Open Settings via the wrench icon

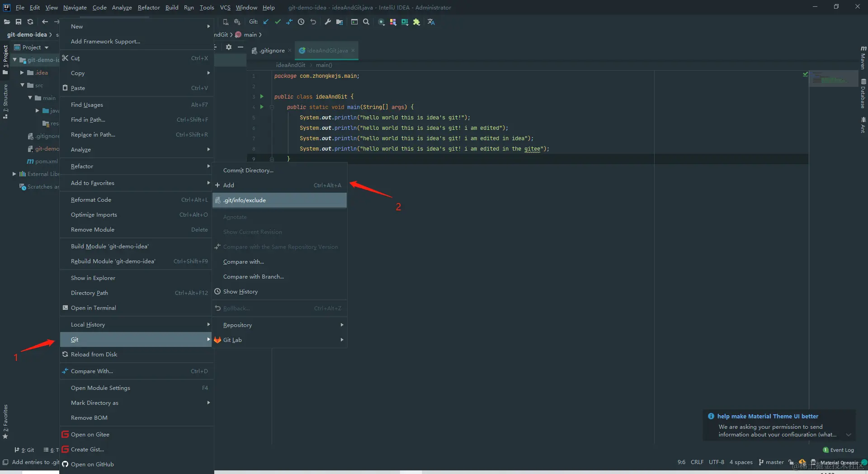(328, 22)
